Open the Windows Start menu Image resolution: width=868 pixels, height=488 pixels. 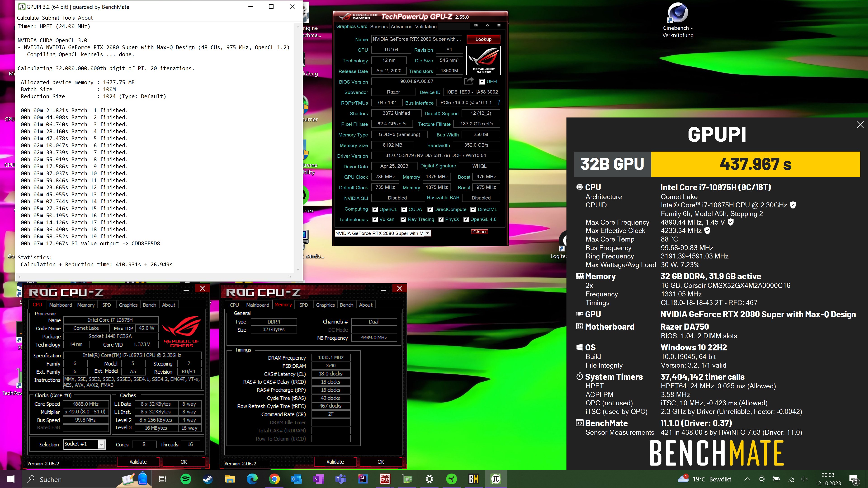click(x=10, y=479)
